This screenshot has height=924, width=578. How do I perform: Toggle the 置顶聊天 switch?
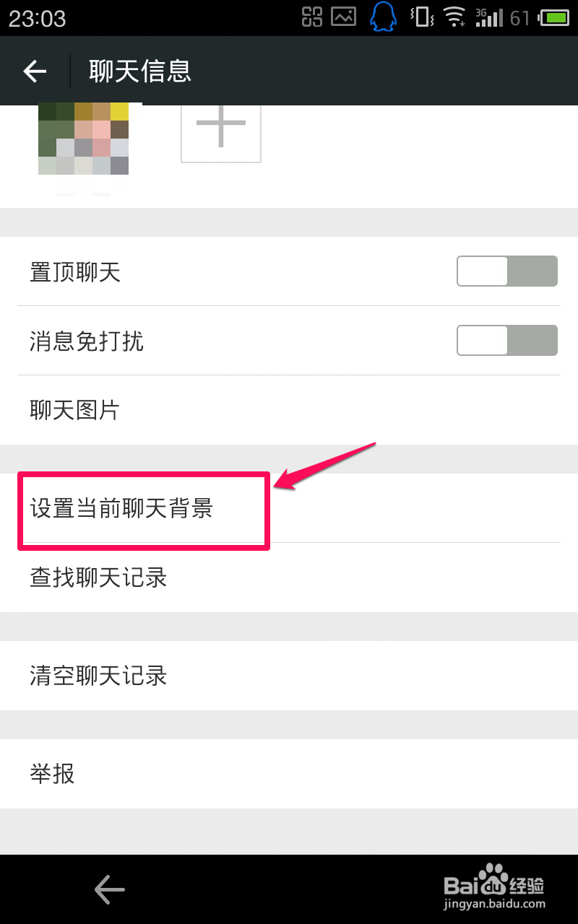506,271
